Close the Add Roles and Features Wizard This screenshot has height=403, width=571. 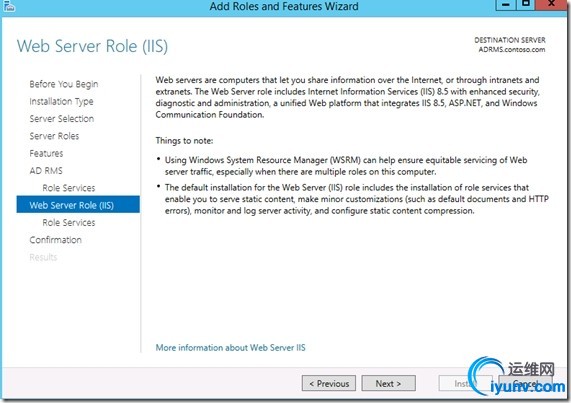[x=551, y=5]
